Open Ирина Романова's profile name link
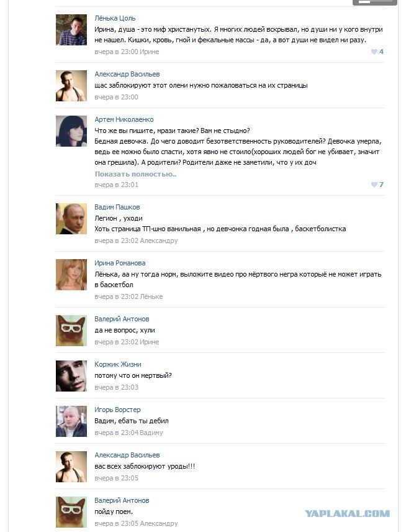406x532 pixels. pos(120,263)
